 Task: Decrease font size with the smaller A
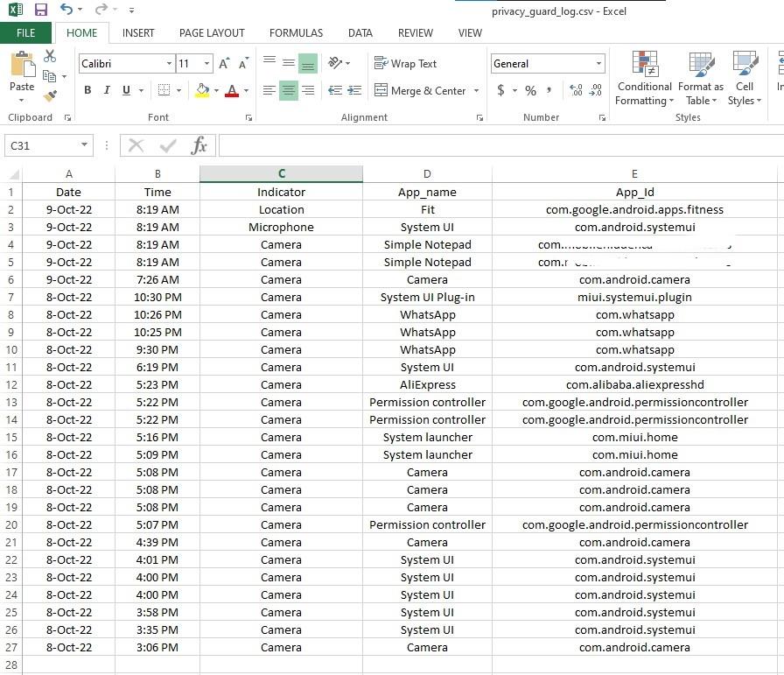pos(243,63)
